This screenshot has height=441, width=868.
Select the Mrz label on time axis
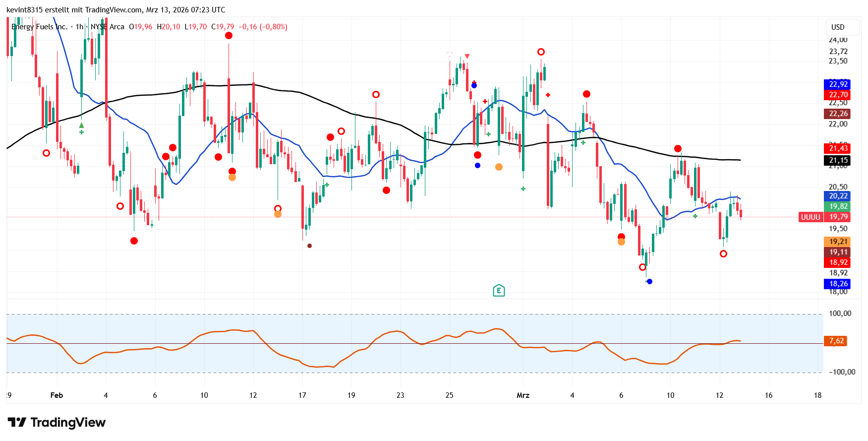tap(523, 395)
